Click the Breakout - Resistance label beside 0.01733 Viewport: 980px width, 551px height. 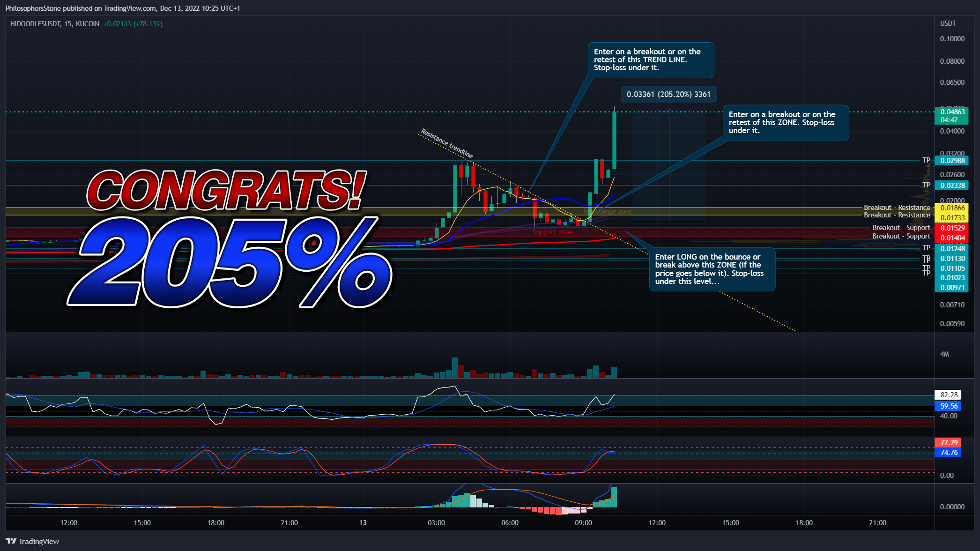(x=897, y=215)
